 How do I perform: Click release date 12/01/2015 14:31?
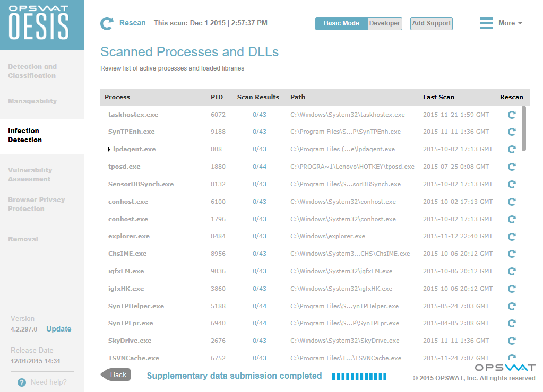(x=36, y=361)
